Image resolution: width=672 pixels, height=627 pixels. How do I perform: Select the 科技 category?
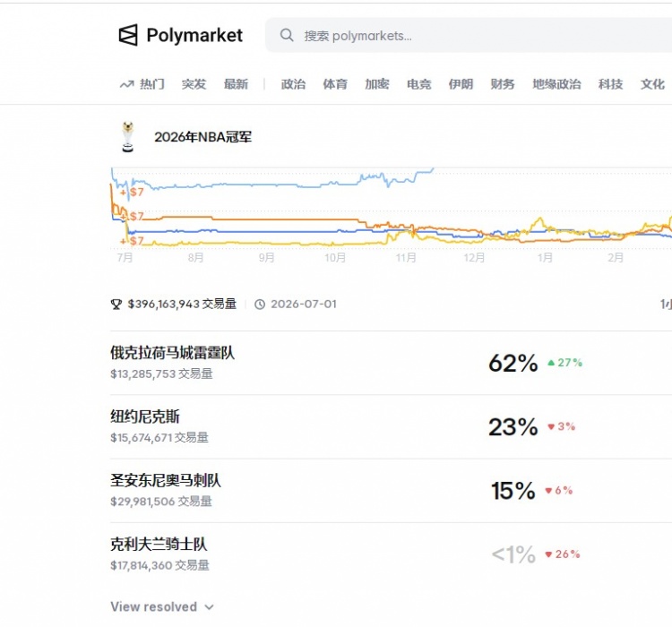coord(610,84)
